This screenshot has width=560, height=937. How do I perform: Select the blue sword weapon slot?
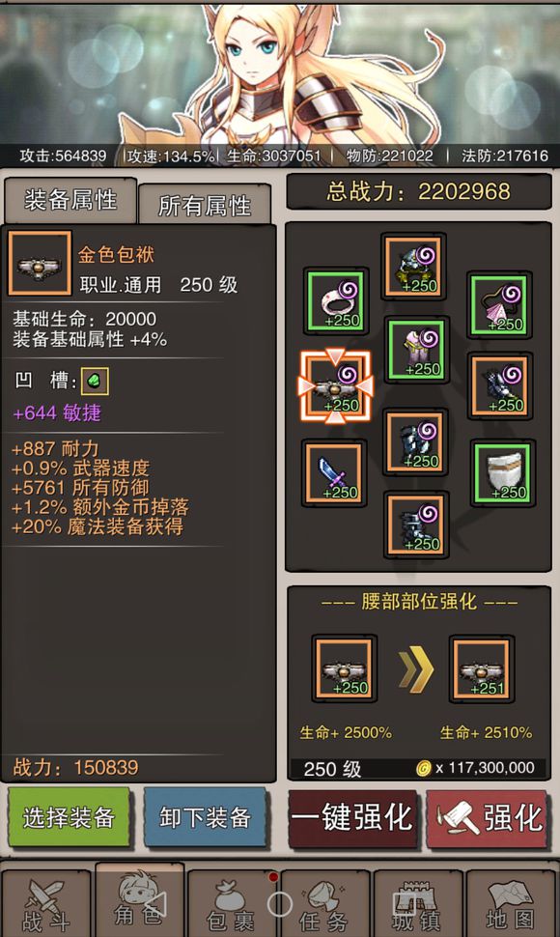click(334, 472)
